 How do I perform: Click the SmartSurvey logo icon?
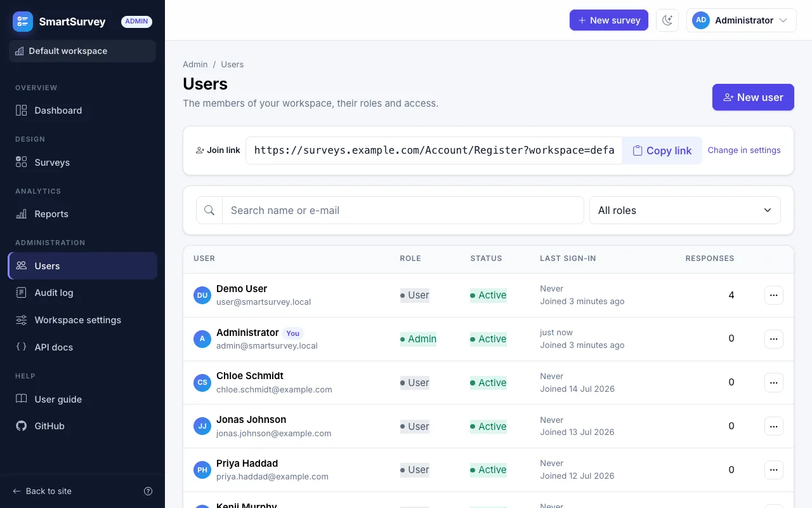click(x=23, y=22)
